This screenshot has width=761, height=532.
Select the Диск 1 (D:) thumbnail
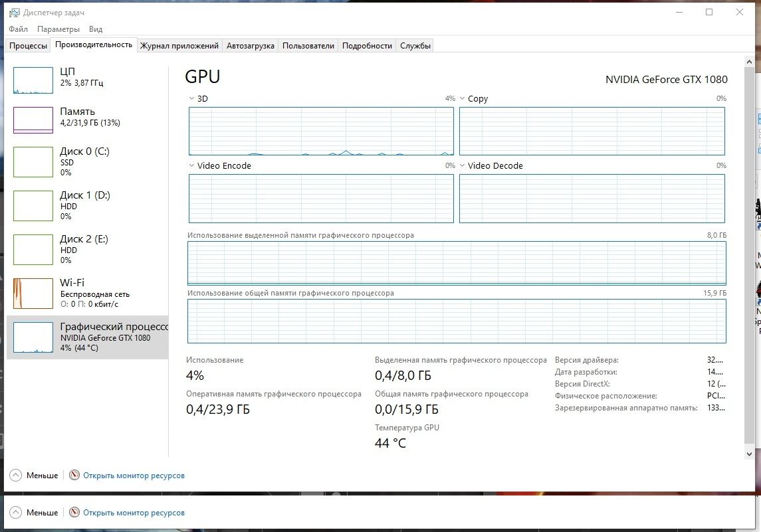tap(33, 206)
